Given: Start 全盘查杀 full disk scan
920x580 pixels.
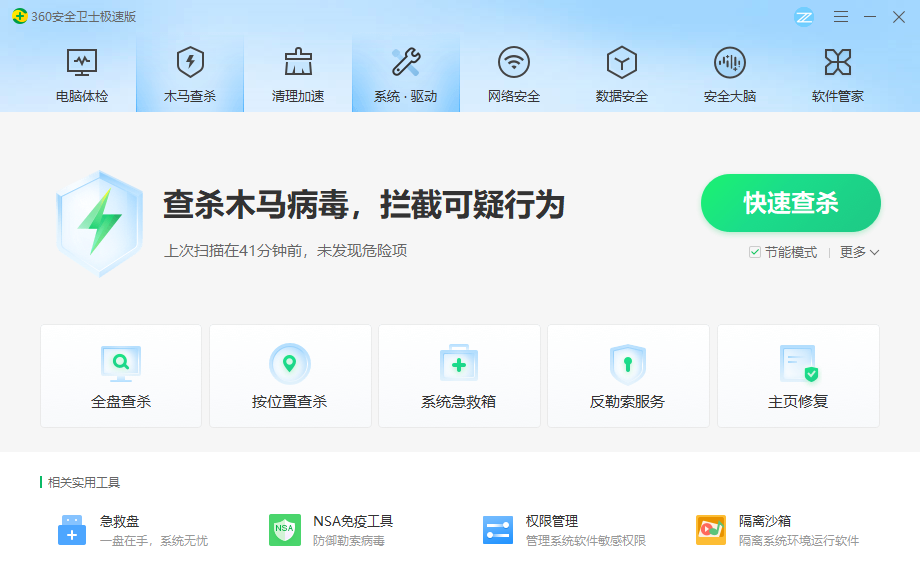Looking at the screenshot, I should coord(120,375).
